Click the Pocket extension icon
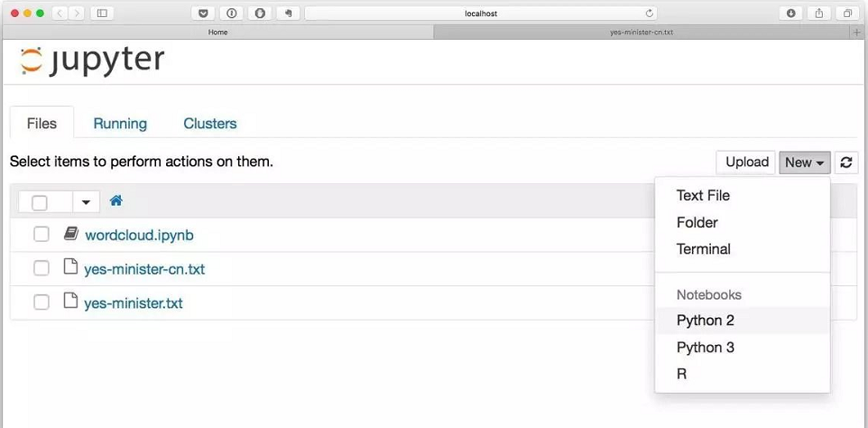Image resolution: width=868 pixels, height=428 pixels. [x=203, y=14]
